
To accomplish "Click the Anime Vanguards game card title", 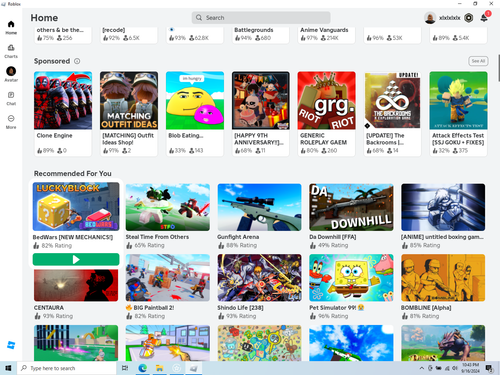I will pos(324,30).
